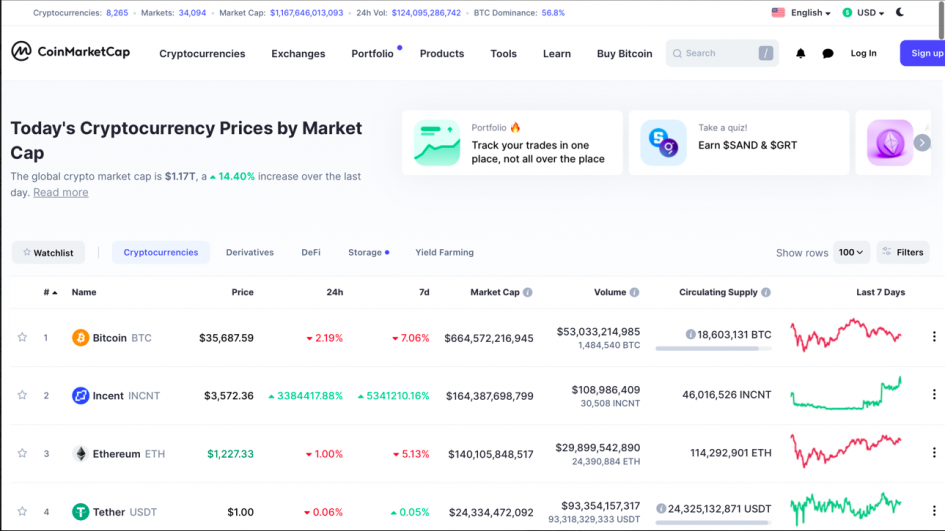
Task: Open the Tools nav menu
Action: [x=503, y=54]
